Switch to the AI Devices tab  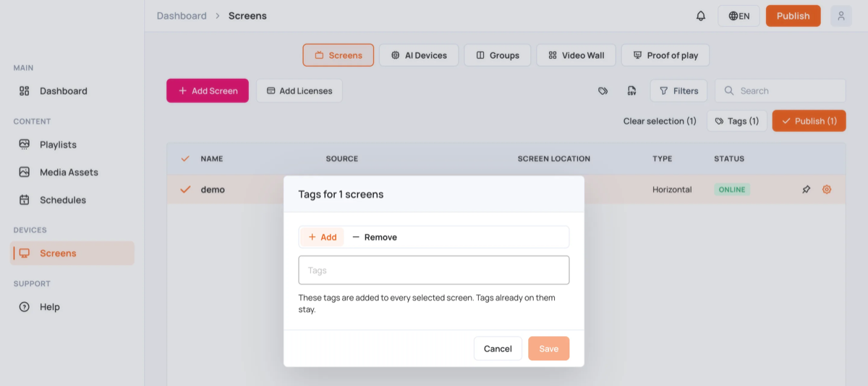pos(419,55)
